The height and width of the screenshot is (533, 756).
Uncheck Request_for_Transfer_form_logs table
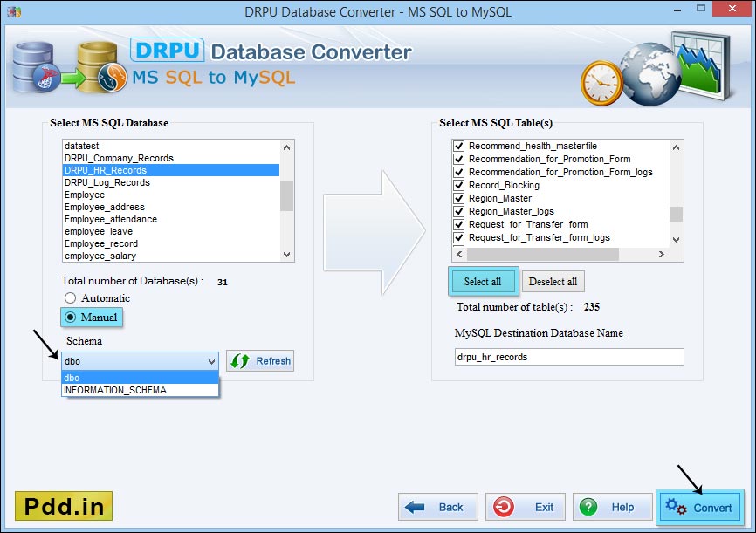tap(458, 237)
